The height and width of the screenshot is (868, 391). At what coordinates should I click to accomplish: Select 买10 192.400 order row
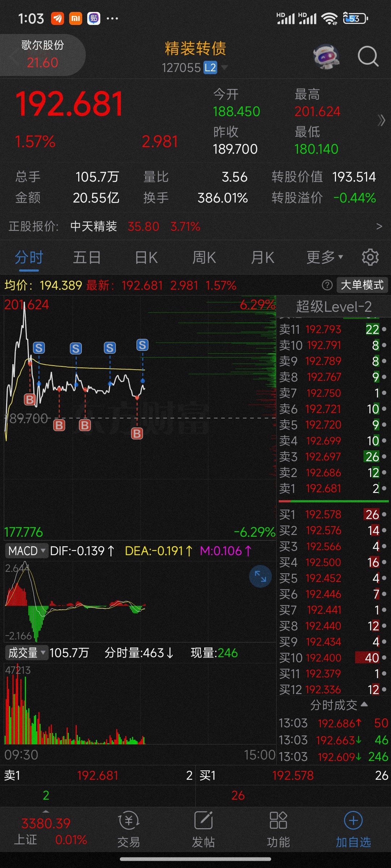coord(333,658)
